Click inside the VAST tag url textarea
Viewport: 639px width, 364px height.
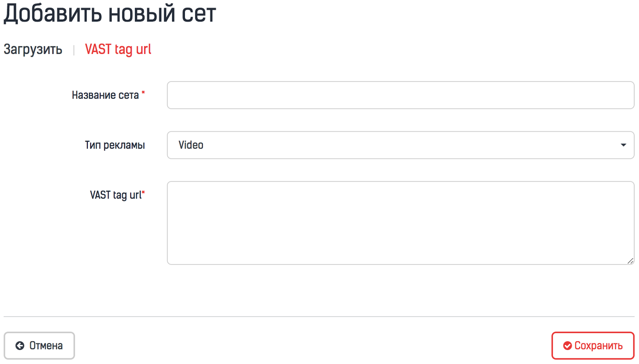[400, 223]
